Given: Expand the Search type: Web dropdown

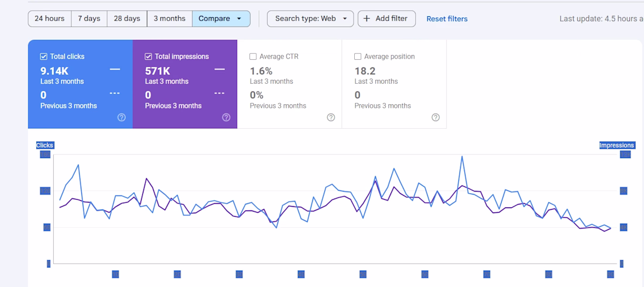Looking at the screenshot, I should [x=345, y=19].
